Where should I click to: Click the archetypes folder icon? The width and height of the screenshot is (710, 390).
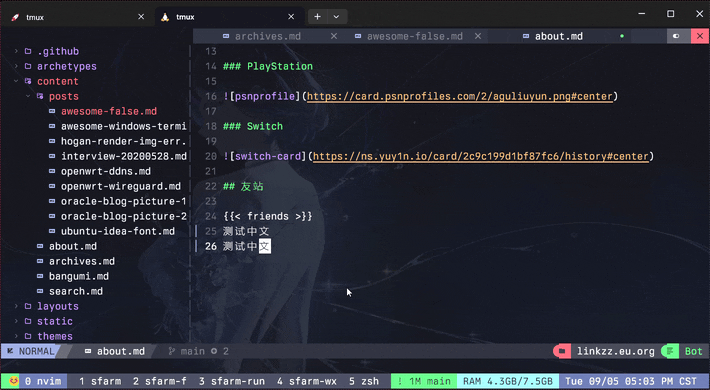coord(28,66)
